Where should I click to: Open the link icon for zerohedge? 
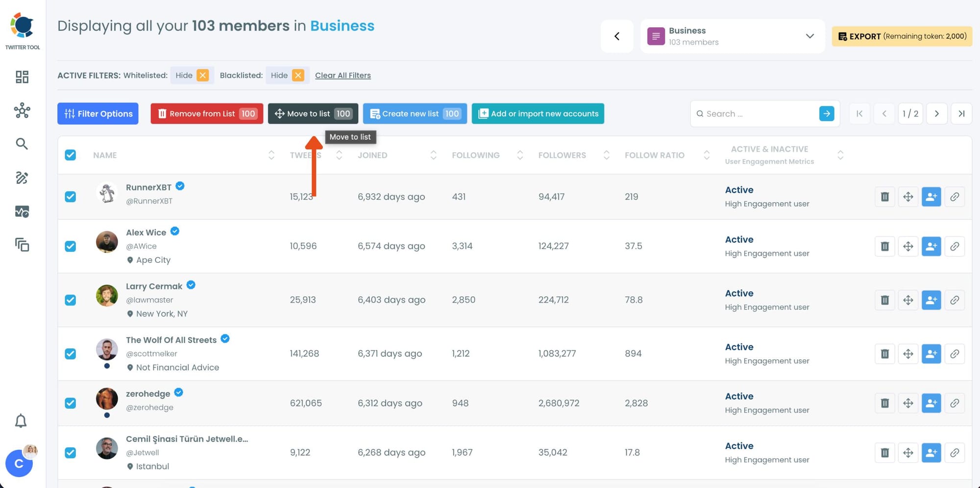coord(955,403)
